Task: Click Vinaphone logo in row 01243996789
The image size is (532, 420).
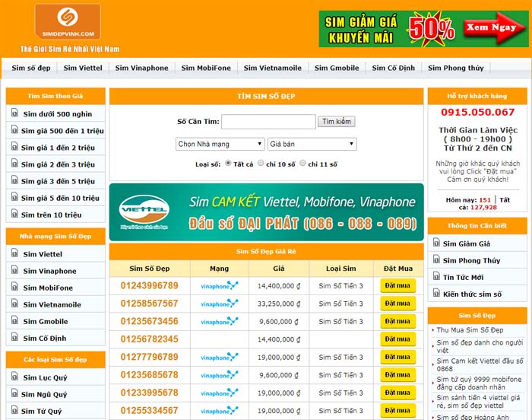Action: (x=219, y=286)
